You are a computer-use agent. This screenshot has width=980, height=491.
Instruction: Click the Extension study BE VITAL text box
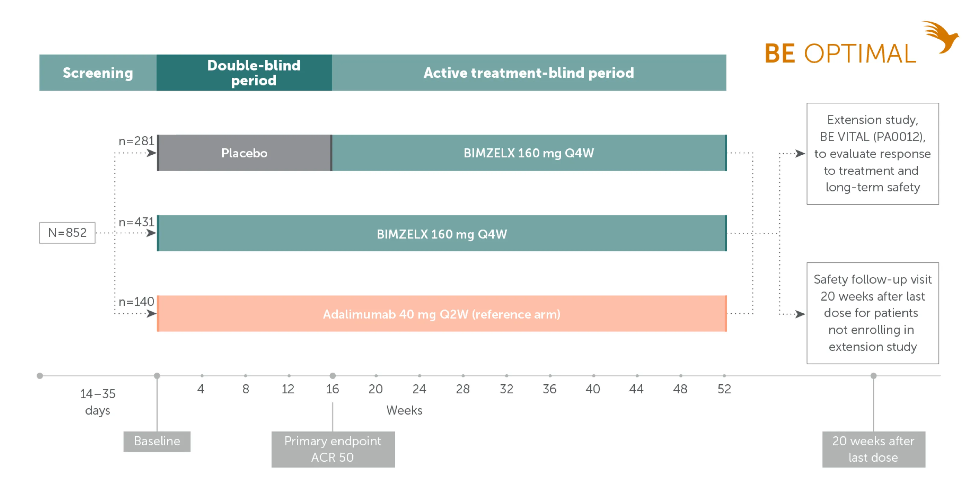click(872, 153)
